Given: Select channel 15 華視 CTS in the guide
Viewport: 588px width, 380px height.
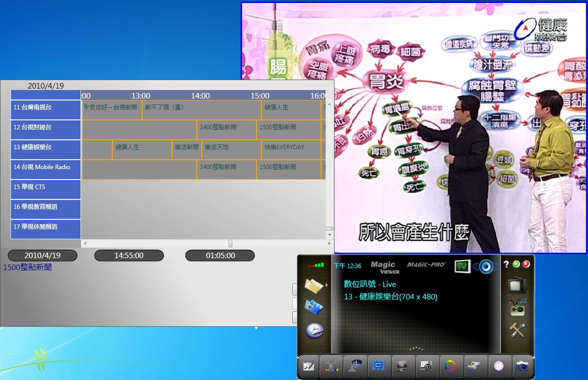Looking at the screenshot, I should coord(45,190).
